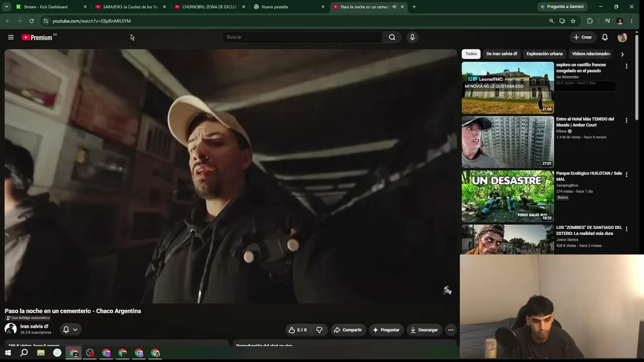Viewport: 644px width, 362px height.
Task: Open 'LOS ZOMBIES DE SANTIAGO DEL ESTERO' title
Action: [589, 230]
